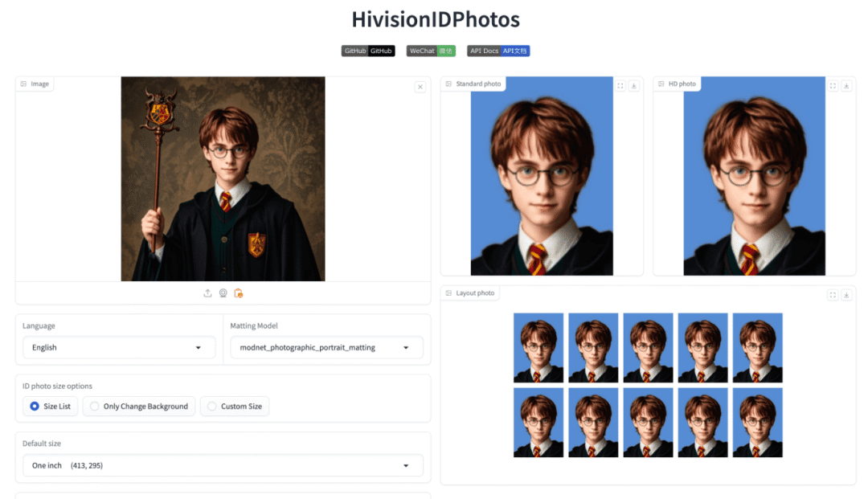
Task: Click the Default size label
Action: [42, 444]
